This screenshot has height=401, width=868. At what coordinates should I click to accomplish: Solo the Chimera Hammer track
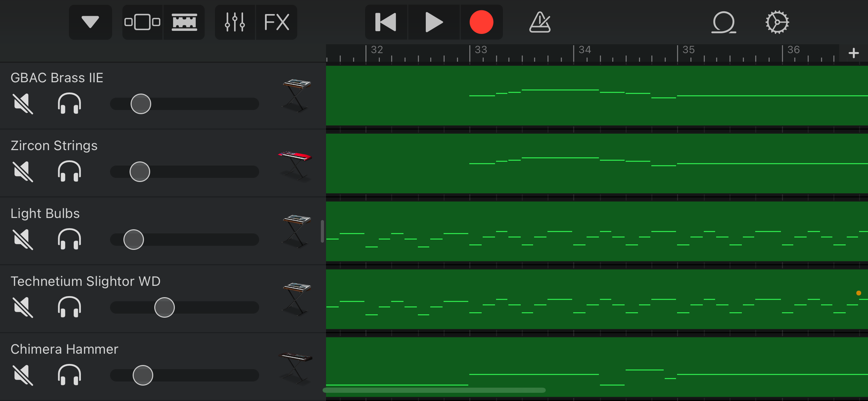pos(69,375)
